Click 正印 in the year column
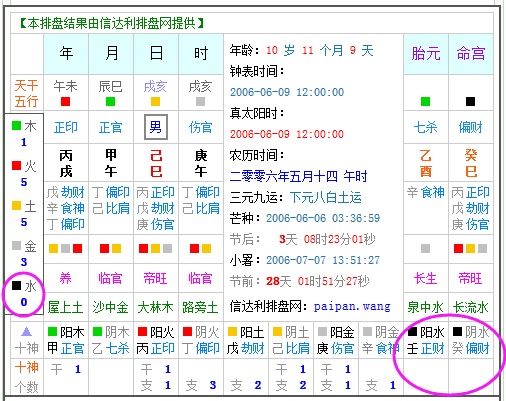506x401 pixels. click(x=66, y=127)
